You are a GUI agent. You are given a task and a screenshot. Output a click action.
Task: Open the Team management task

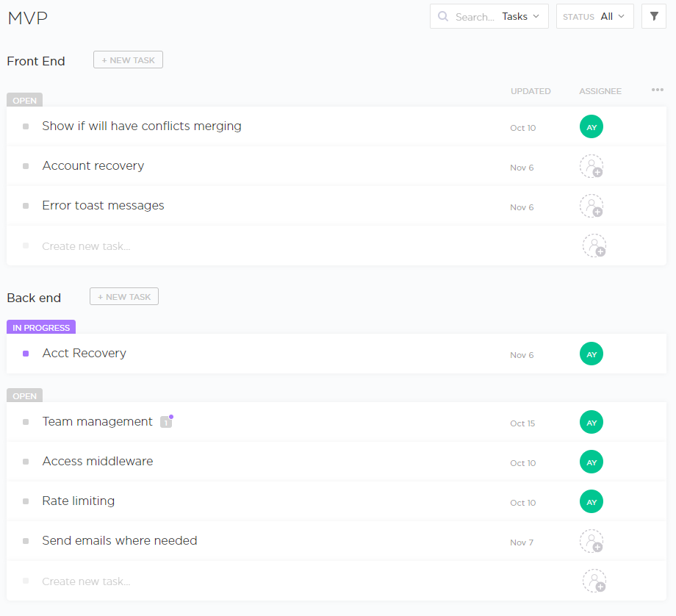point(97,421)
